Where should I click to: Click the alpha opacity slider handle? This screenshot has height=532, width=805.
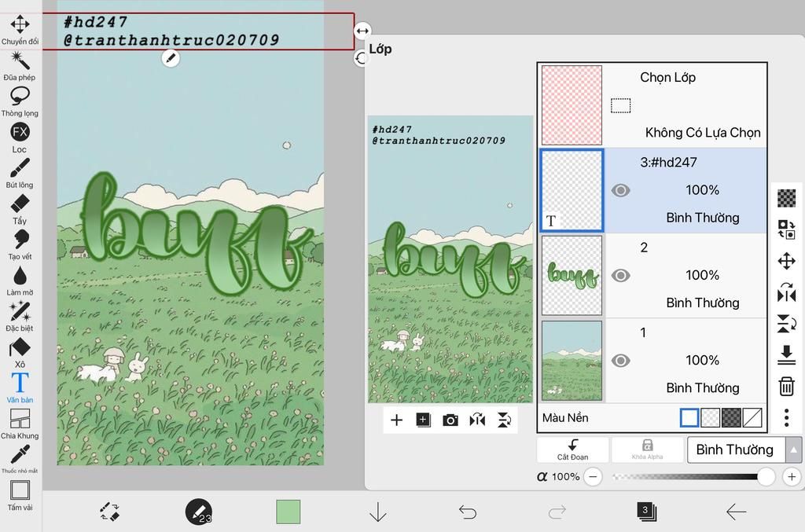(x=766, y=476)
